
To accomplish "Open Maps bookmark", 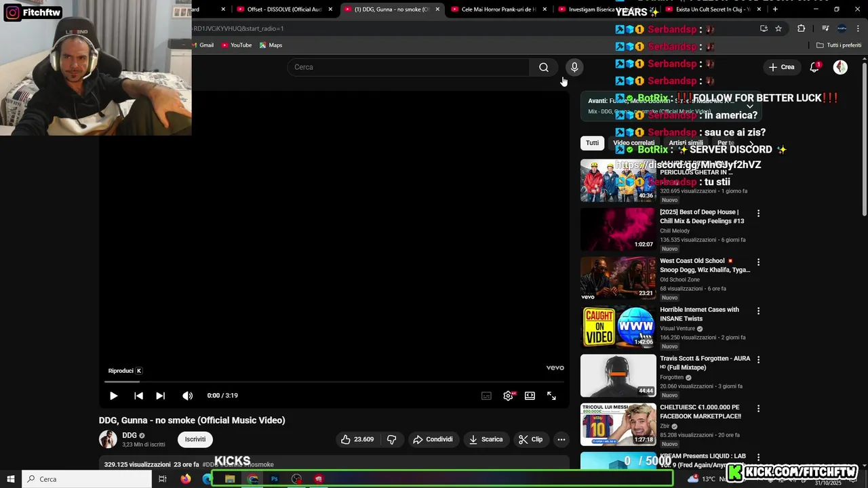I will 271,45.
